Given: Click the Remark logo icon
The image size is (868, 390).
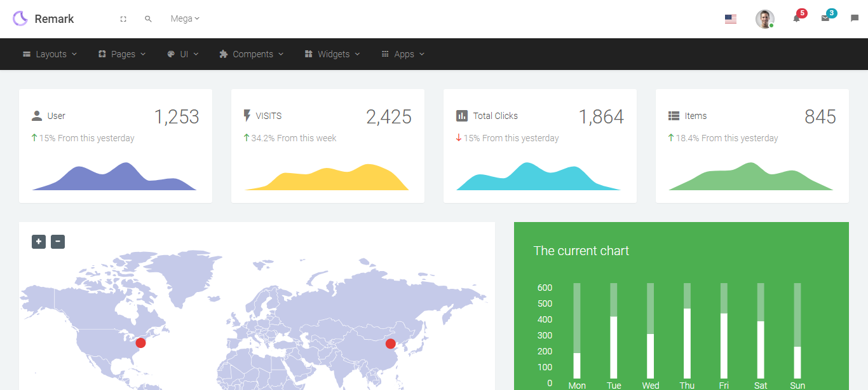Looking at the screenshot, I should coord(20,18).
